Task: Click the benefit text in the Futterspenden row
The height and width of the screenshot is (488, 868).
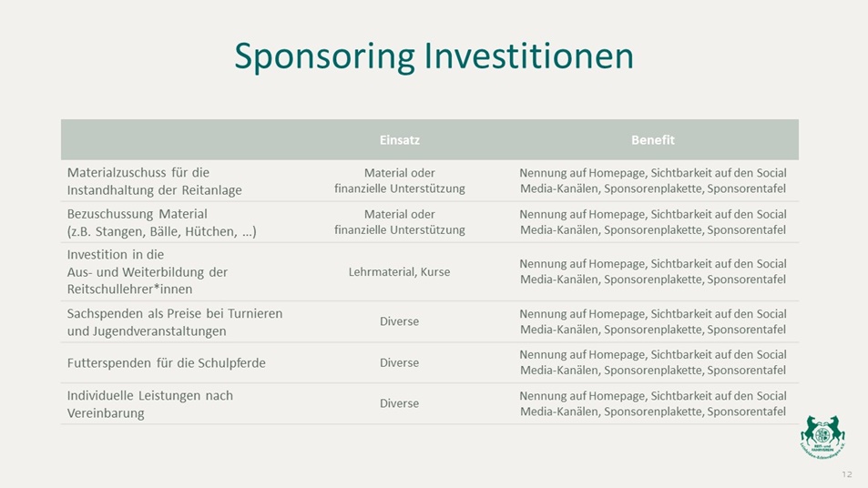Action: point(653,362)
